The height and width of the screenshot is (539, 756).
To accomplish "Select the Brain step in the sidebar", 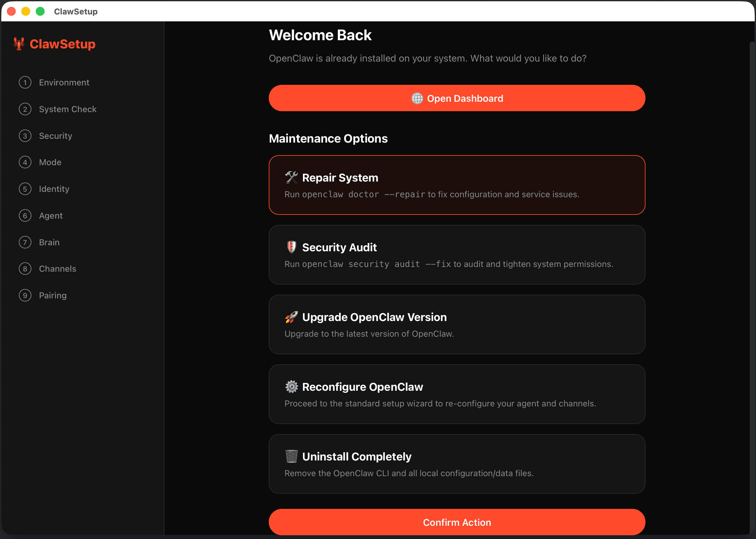I will (49, 242).
